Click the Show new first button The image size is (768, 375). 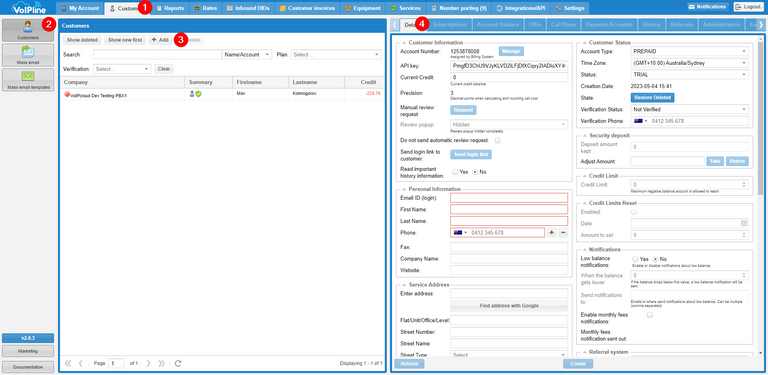(x=124, y=40)
